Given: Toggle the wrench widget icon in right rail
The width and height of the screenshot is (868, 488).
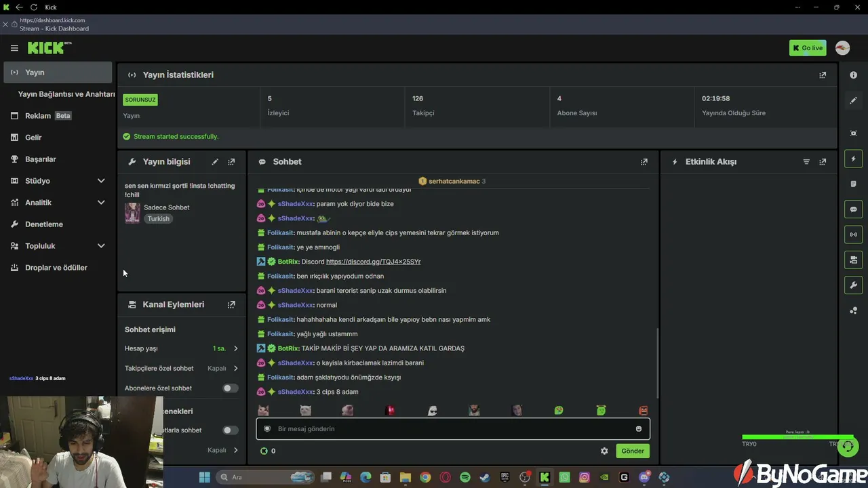Looking at the screenshot, I should coord(854,285).
